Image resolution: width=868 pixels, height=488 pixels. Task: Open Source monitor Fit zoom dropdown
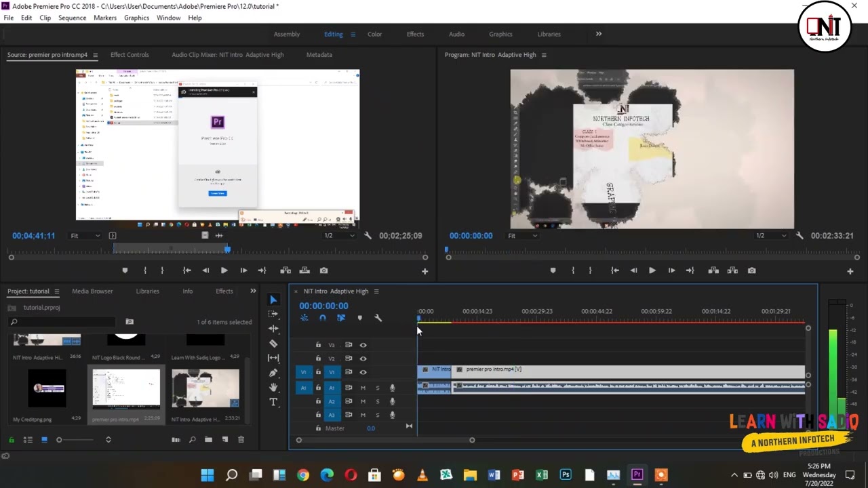point(85,235)
